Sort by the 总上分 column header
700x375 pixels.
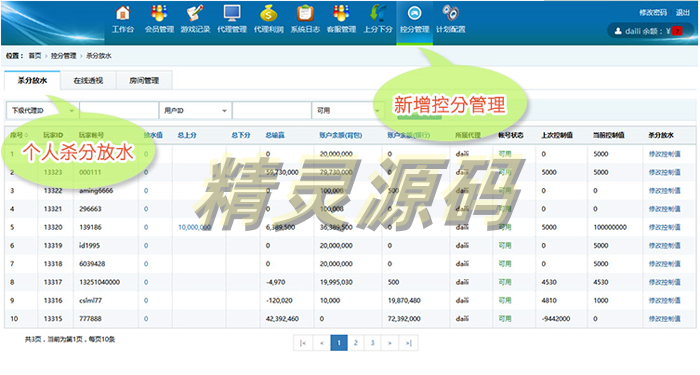pos(187,135)
